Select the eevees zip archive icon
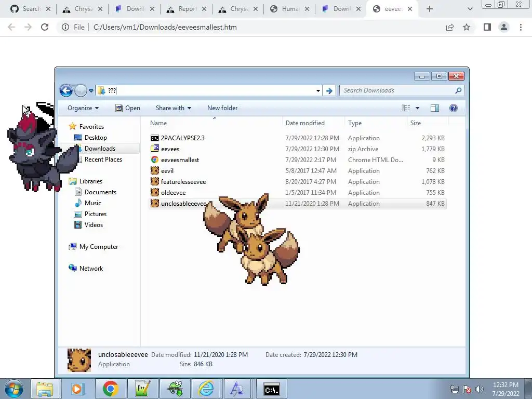 155,149
